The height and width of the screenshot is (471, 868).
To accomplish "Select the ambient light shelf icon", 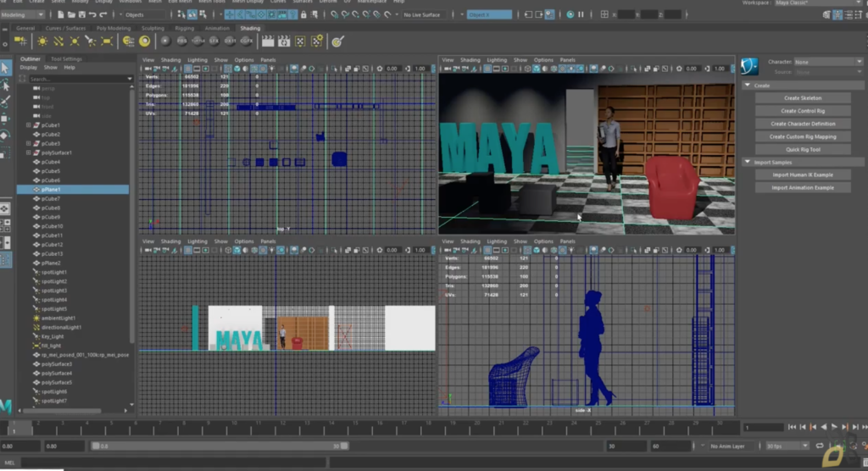I will pos(42,42).
